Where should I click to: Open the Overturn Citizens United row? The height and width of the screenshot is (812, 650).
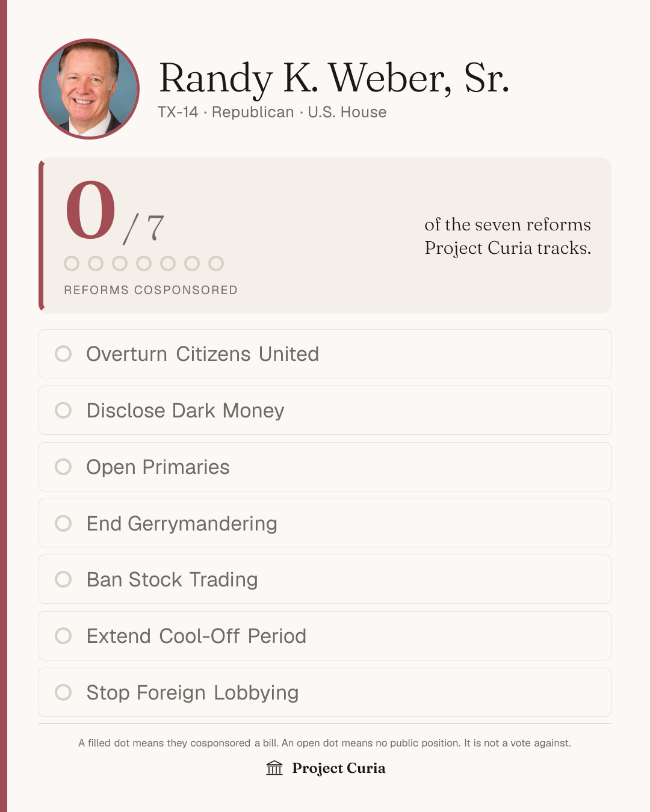coord(325,354)
